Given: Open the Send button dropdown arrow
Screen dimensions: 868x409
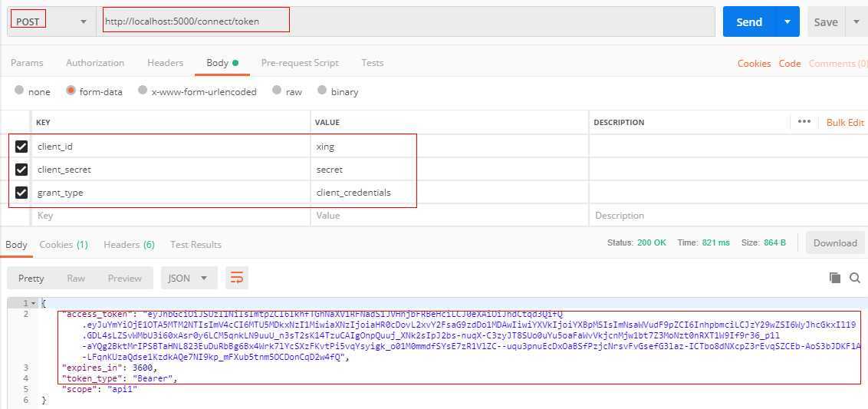Looking at the screenshot, I should [787, 21].
